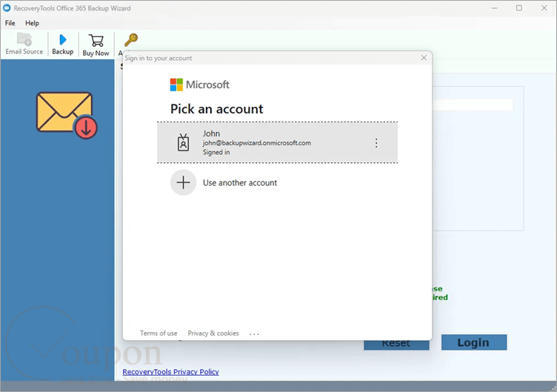Choose Use another account
557x392 pixels.
coord(240,183)
